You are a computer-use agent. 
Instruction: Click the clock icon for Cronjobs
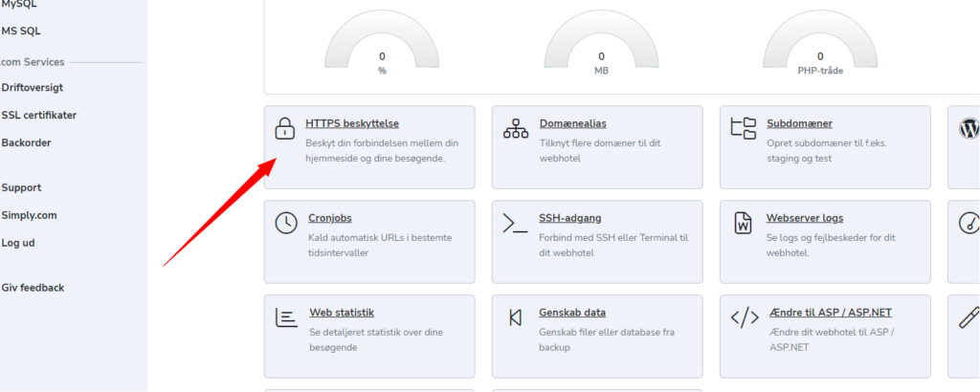[286, 223]
